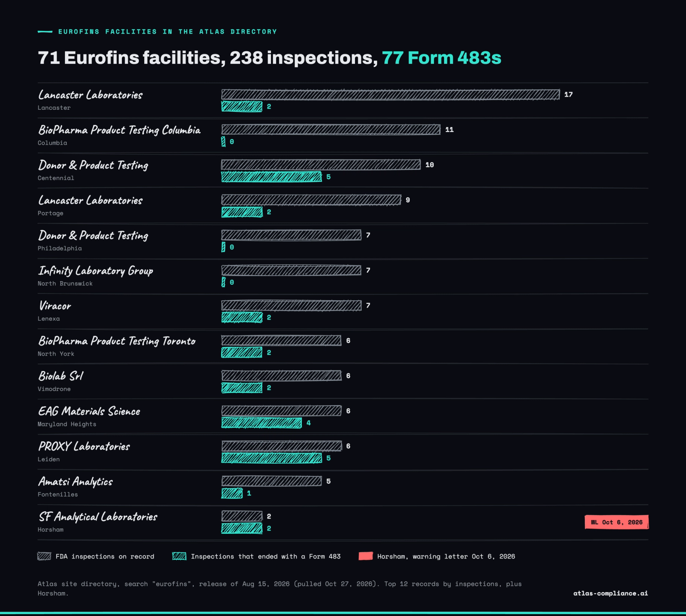Click the teal Form 483 bar for Maryland Heights
The width and height of the screenshot is (686, 616).
pos(262,423)
